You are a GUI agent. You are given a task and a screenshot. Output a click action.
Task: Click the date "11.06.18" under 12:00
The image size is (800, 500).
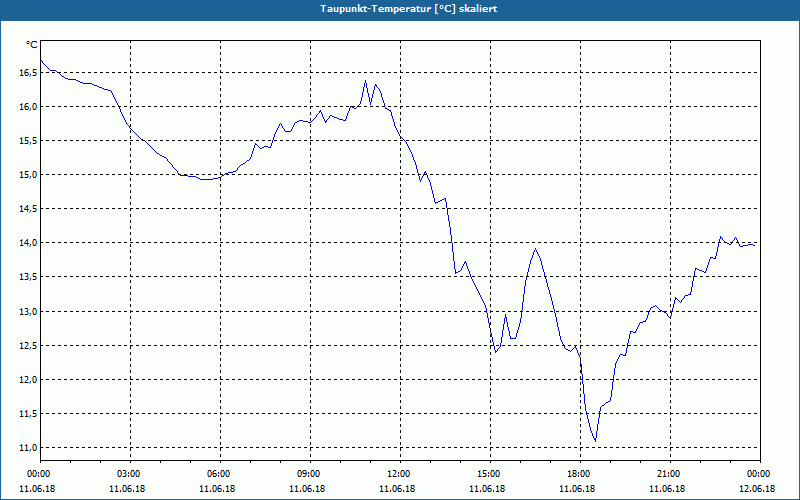(x=397, y=489)
